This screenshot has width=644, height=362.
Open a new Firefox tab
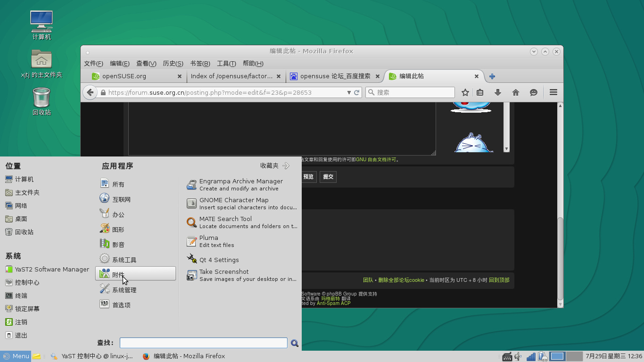click(492, 76)
